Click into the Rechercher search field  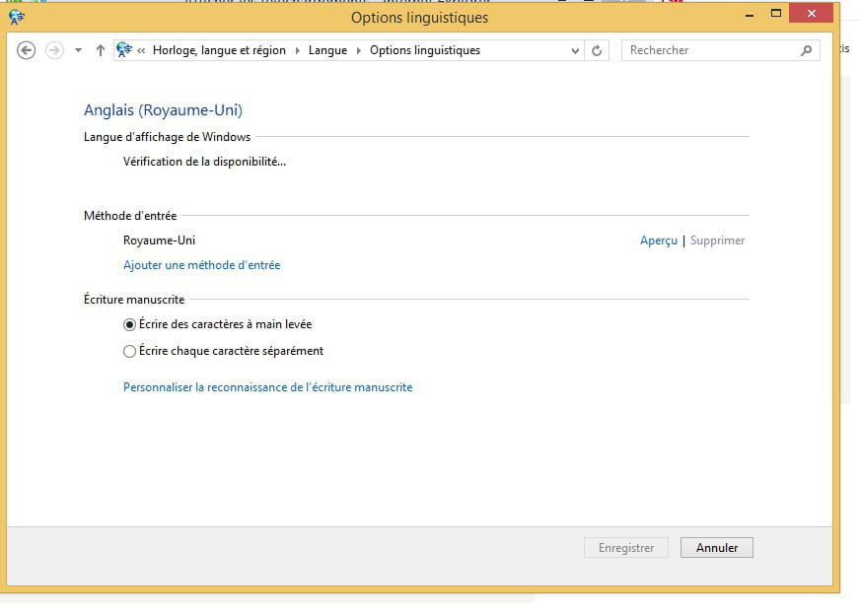pyautogui.click(x=710, y=50)
